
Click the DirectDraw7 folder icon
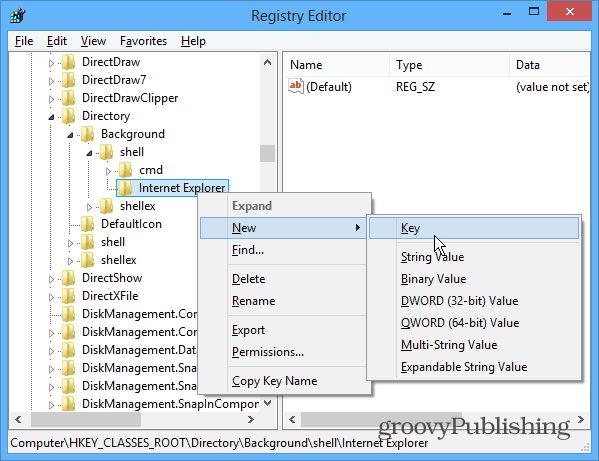click(69, 80)
